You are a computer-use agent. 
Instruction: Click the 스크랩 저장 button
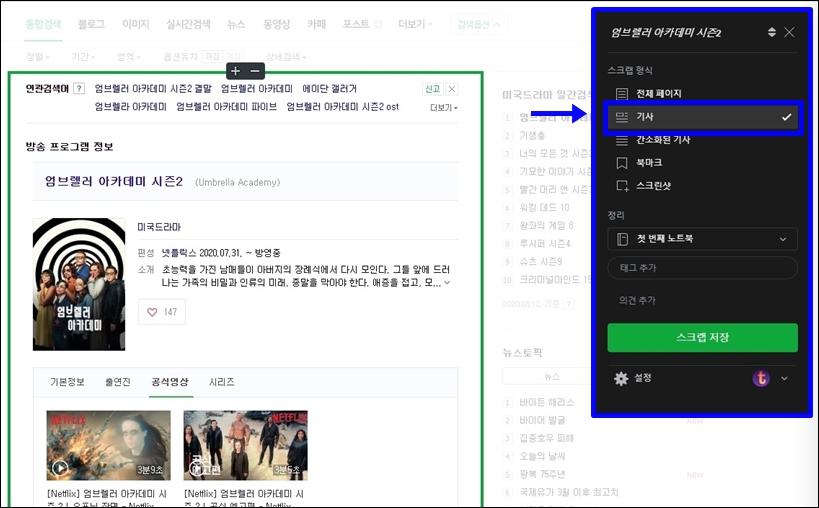point(703,337)
